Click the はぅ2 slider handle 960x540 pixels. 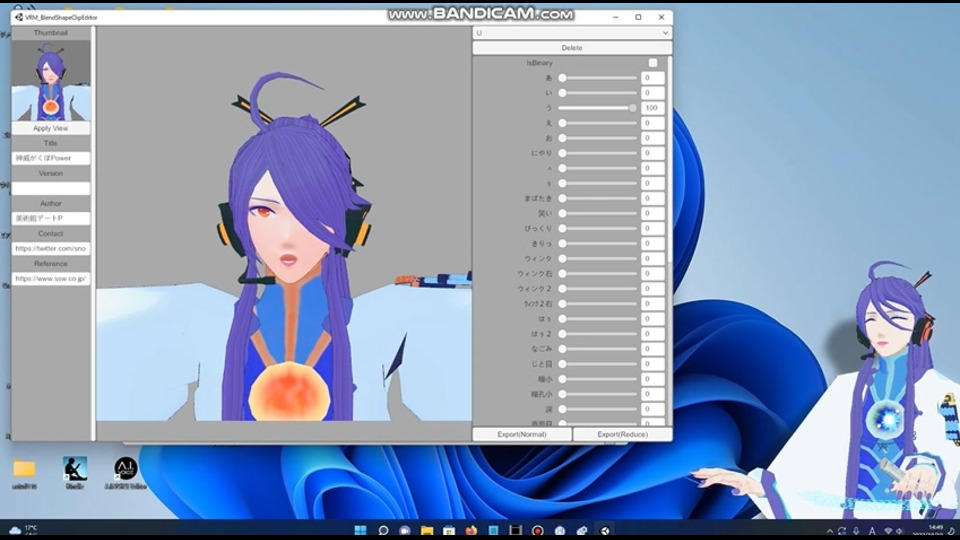pyautogui.click(x=562, y=334)
